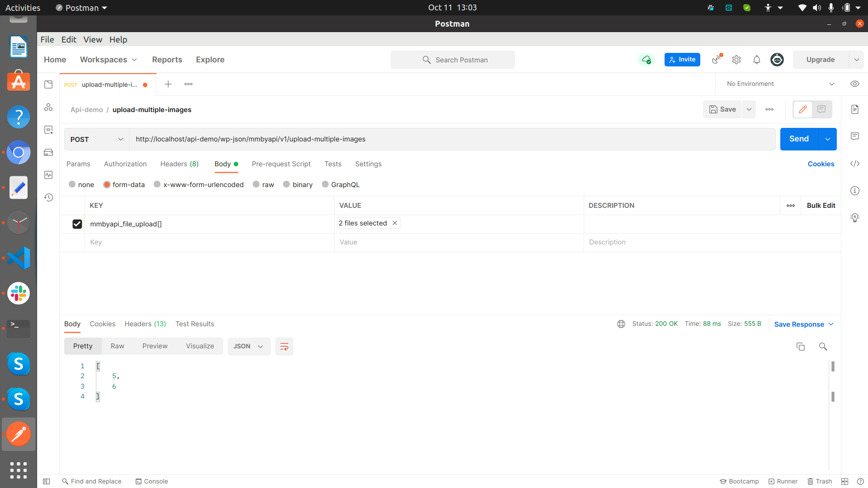Screen dimensions: 868x488
Task: Switch to request Headers (8) tab
Action: click(x=179, y=164)
